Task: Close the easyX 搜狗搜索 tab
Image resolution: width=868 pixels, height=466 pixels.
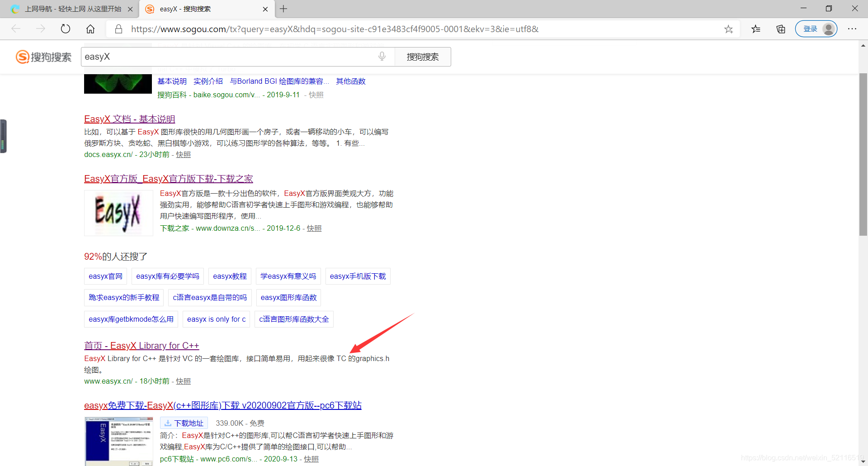Action: [265, 9]
